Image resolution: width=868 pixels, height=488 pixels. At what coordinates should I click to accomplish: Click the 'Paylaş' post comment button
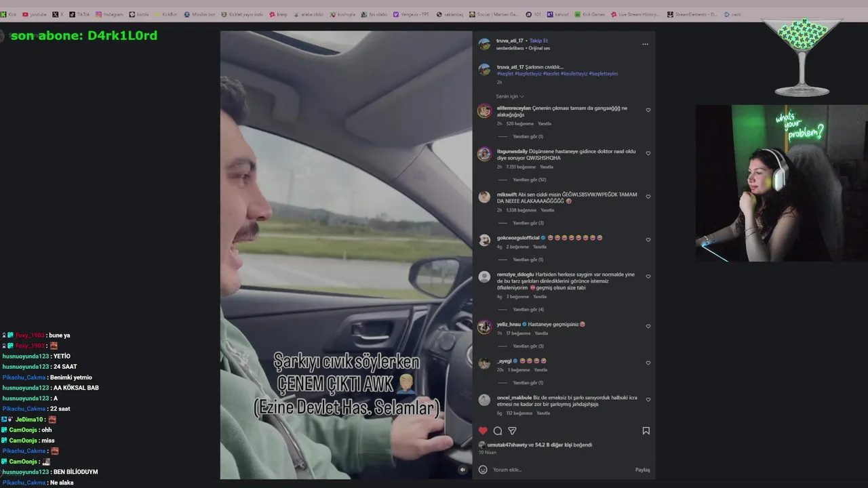tap(642, 470)
